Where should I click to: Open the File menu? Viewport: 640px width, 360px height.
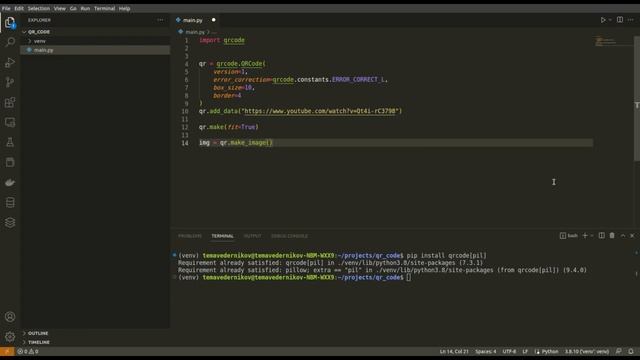[x=6, y=8]
